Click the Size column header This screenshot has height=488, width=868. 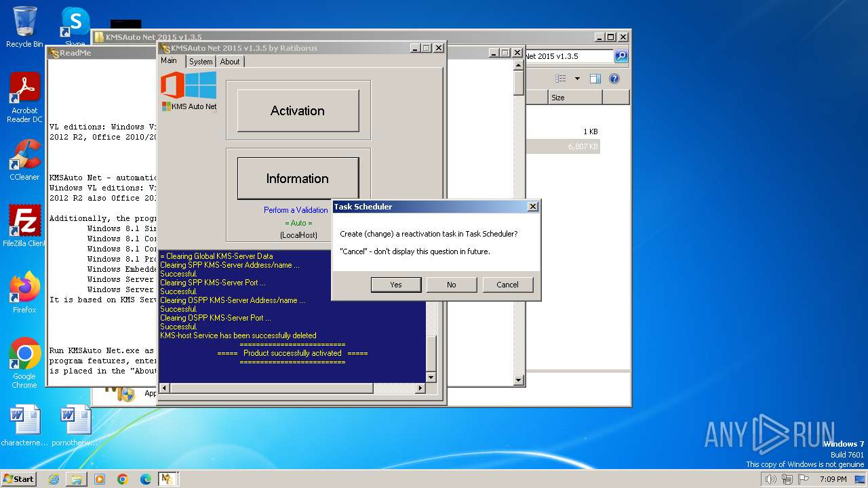tap(575, 98)
